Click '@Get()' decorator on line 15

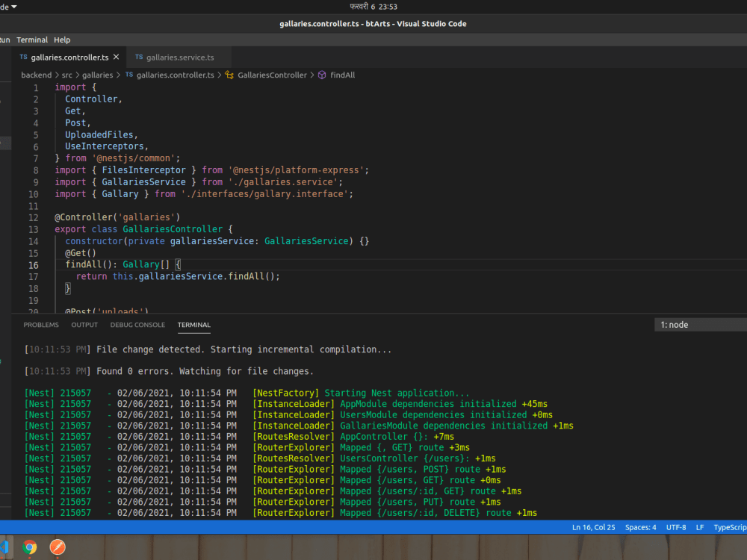click(x=81, y=253)
